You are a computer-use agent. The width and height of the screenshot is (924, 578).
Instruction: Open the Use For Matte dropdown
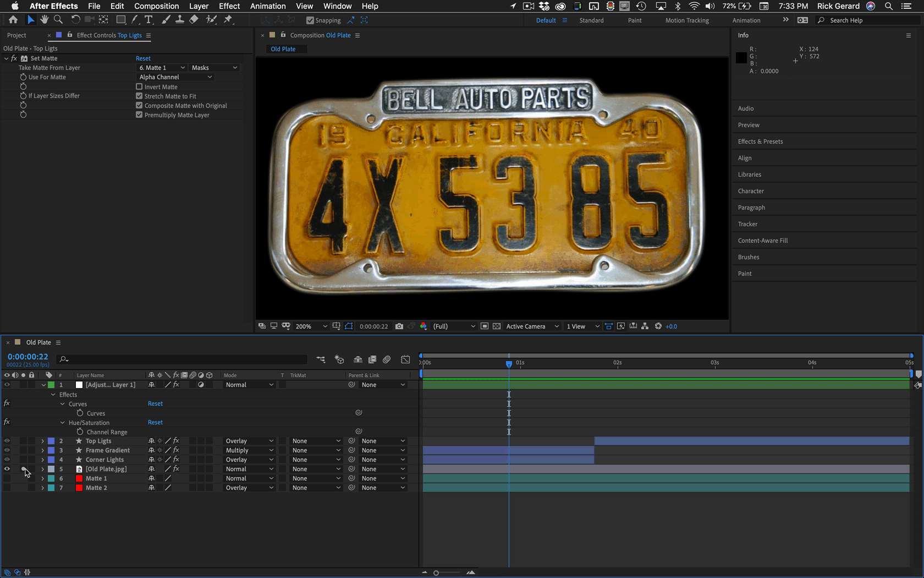(x=175, y=77)
